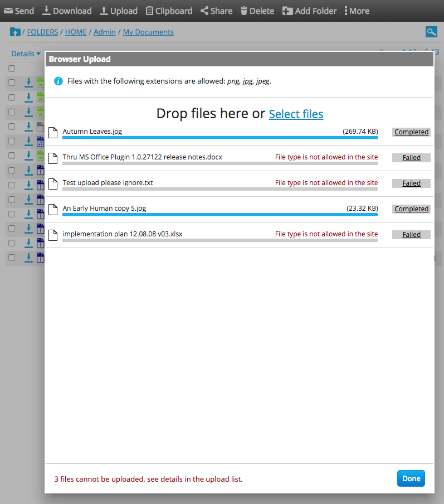
Task: Open the search magnifier icon
Action: click(x=432, y=32)
